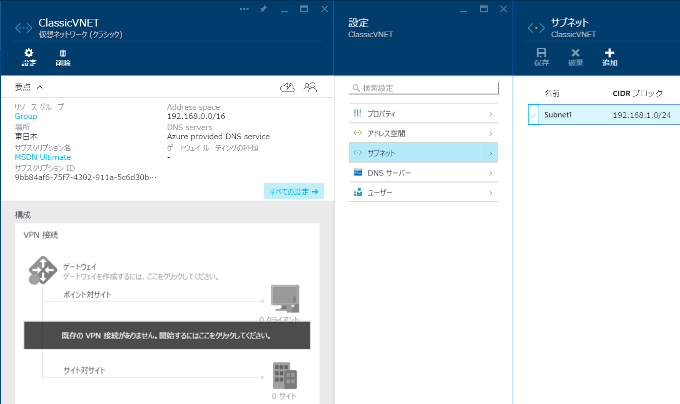Viewport: 680px width, 404px height.
Task: Click the ClassicVNET virtual network header icon
Action: click(x=23, y=28)
